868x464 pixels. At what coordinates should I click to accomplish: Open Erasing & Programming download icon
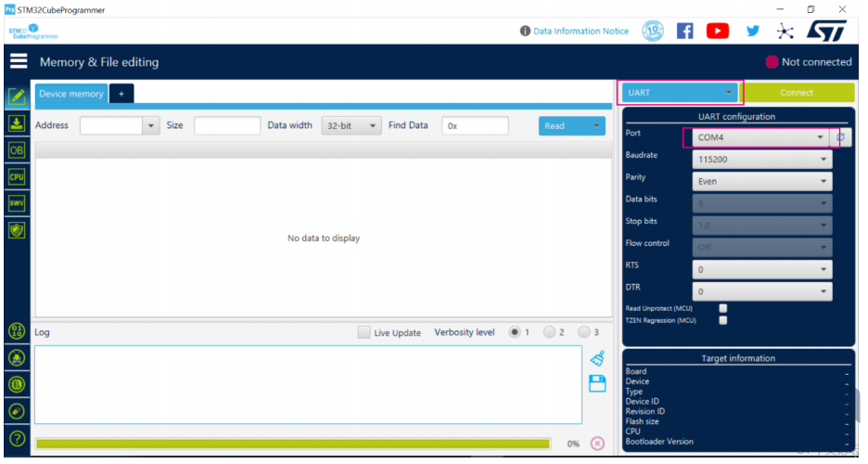point(17,123)
